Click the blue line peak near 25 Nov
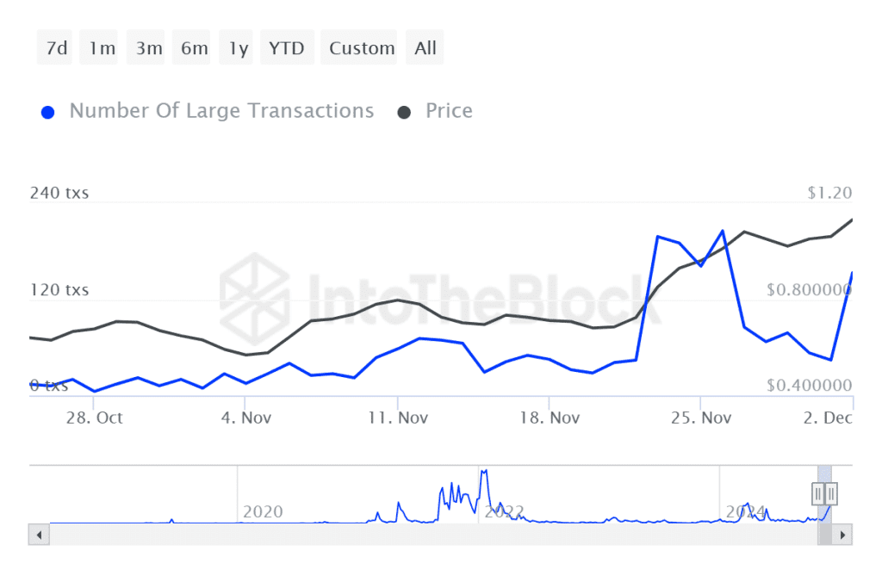Screen dimensions: 882x588 [723, 231]
